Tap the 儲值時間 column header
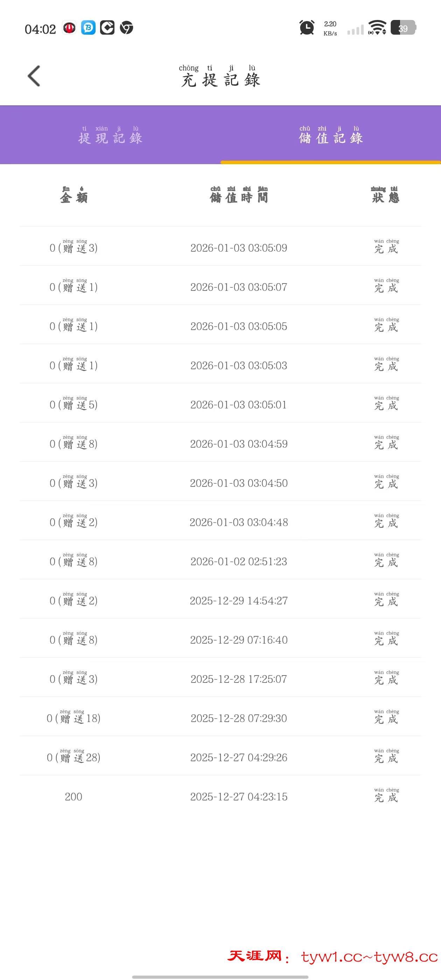 click(239, 195)
